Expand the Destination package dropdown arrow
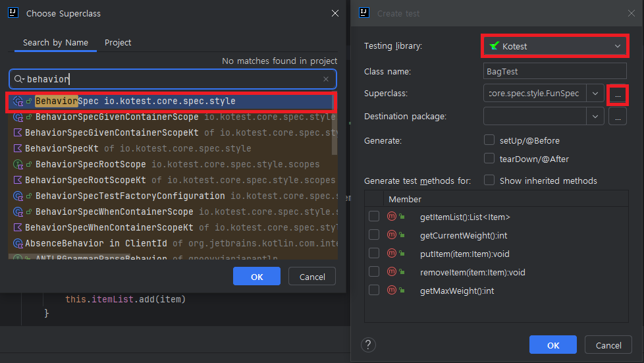 pyautogui.click(x=595, y=117)
